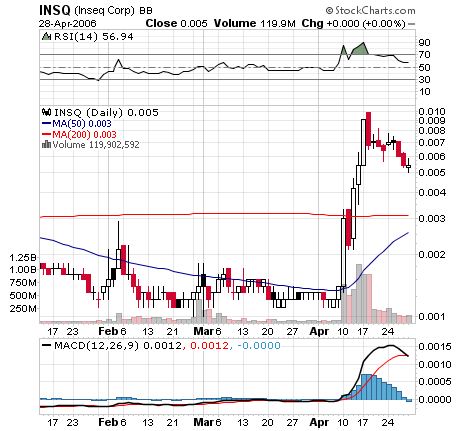Screen dimensions: 460x431
Task: Click Feb on the MACD panel date axis
Action: (108, 422)
